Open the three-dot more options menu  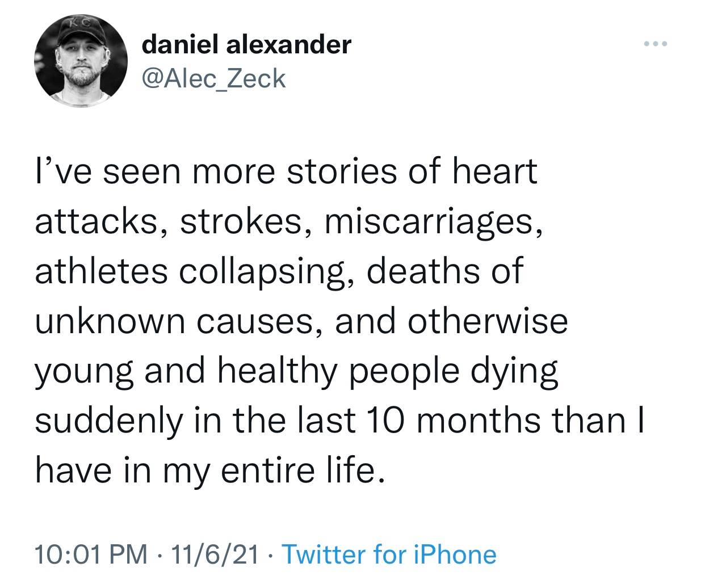657,44
